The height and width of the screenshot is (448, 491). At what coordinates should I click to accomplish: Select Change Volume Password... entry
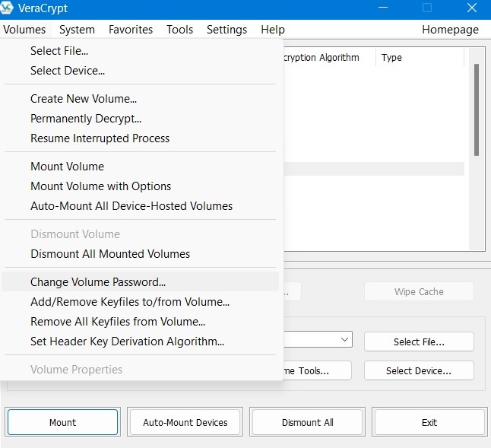tap(140, 282)
